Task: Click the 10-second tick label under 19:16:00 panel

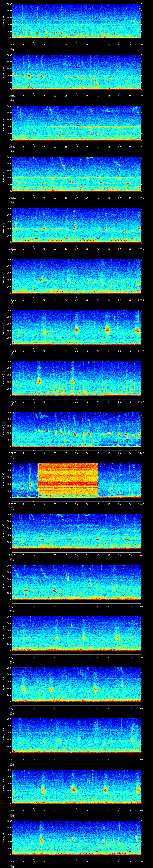Action: pos(34,147)
